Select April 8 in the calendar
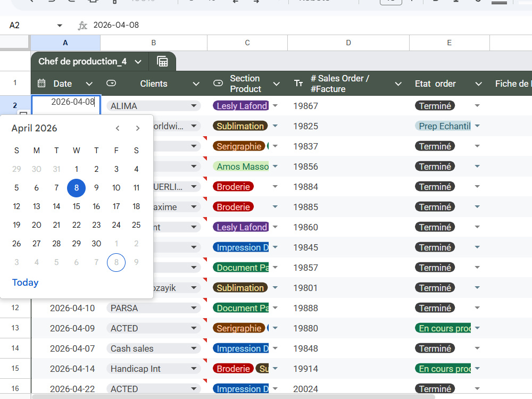The width and height of the screenshot is (532, 399). (76, 188)
